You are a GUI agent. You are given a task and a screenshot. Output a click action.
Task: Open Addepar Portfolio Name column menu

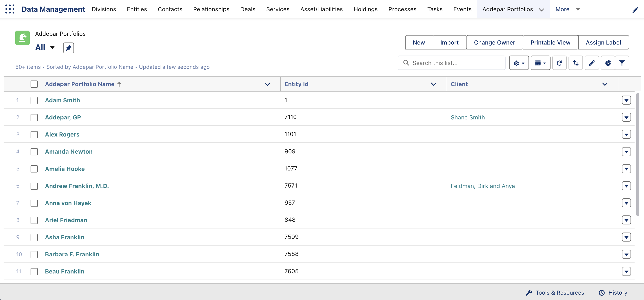(x=267, y=84)
